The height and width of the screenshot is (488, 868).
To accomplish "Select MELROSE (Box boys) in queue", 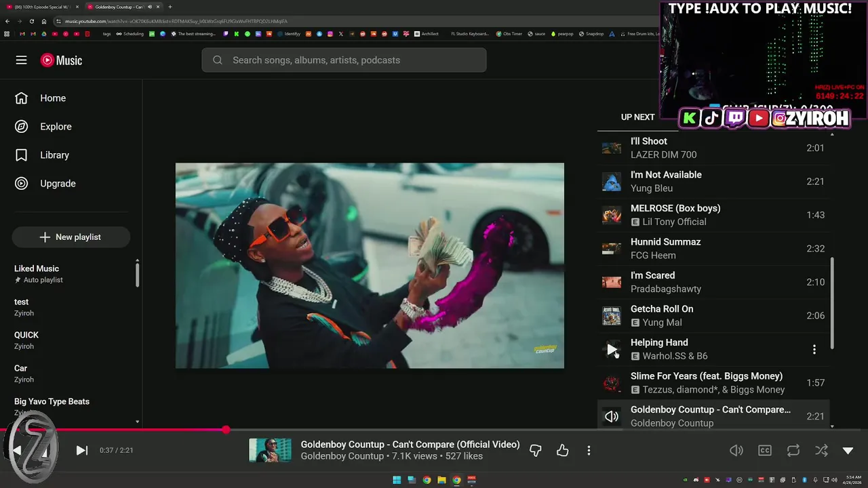I will [x=713, y=215].
